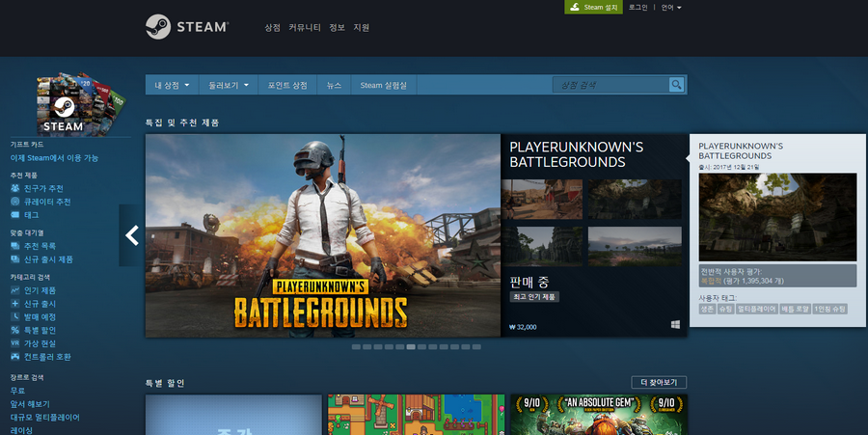The height and width of the screenshot is (435, 868).
Task: Click the top-left PUBG screenshot thumbnail
Action: click(542, 200)
